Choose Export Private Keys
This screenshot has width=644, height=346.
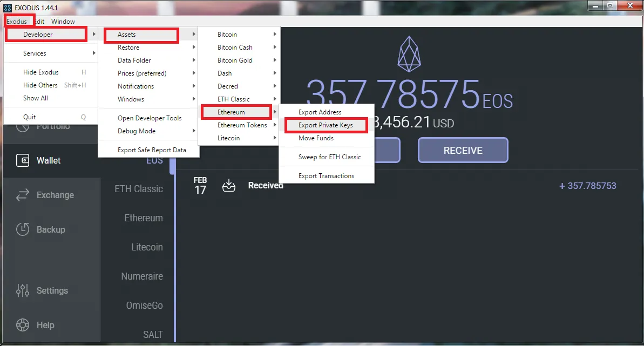tap(326, 125)
